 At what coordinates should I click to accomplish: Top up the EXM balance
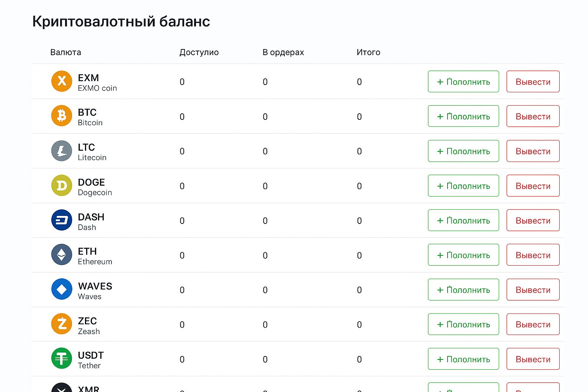click(x=463, y=82)
